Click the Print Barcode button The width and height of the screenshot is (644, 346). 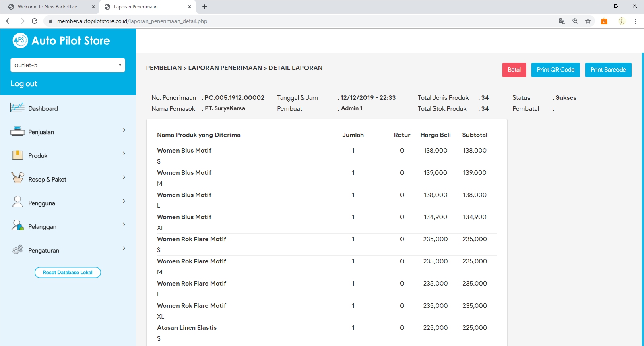coord(608,70)
